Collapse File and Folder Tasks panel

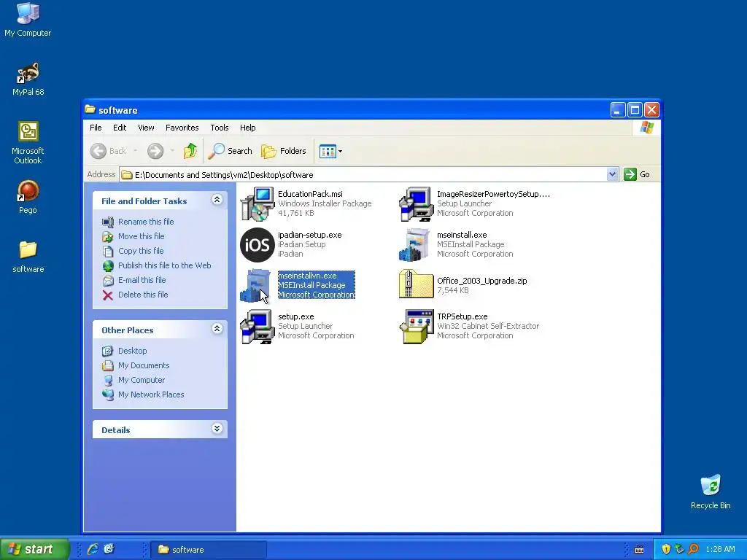click(x=217, y=200)
